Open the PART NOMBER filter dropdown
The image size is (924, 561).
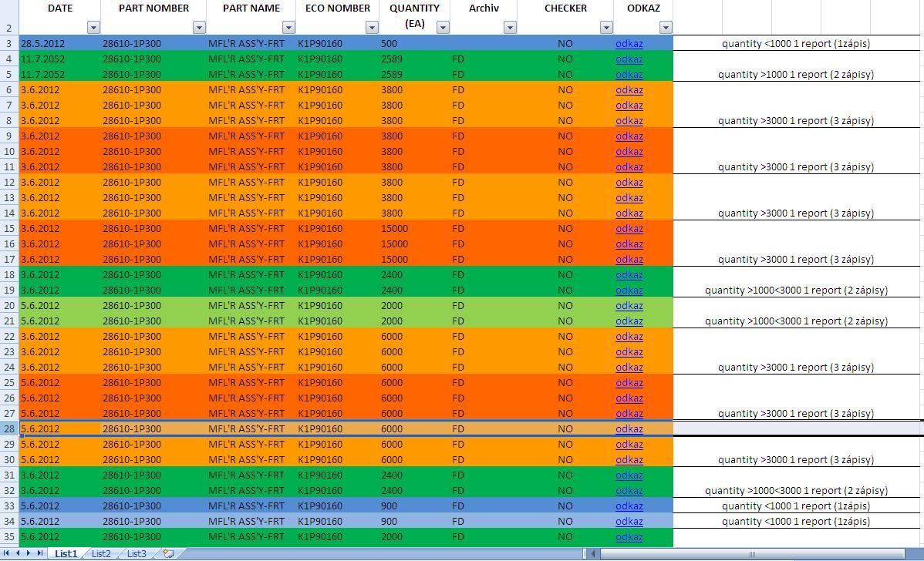coord(199,27)
